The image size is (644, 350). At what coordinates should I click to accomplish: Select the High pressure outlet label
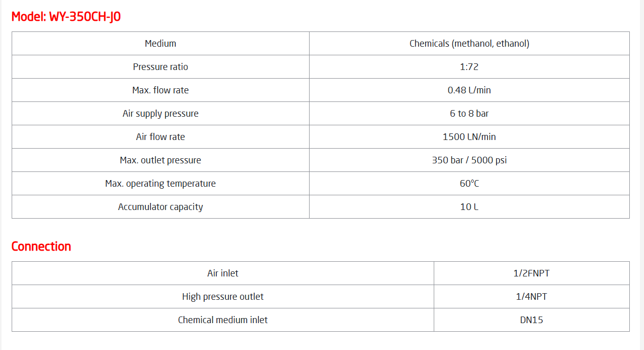point(223,297)
